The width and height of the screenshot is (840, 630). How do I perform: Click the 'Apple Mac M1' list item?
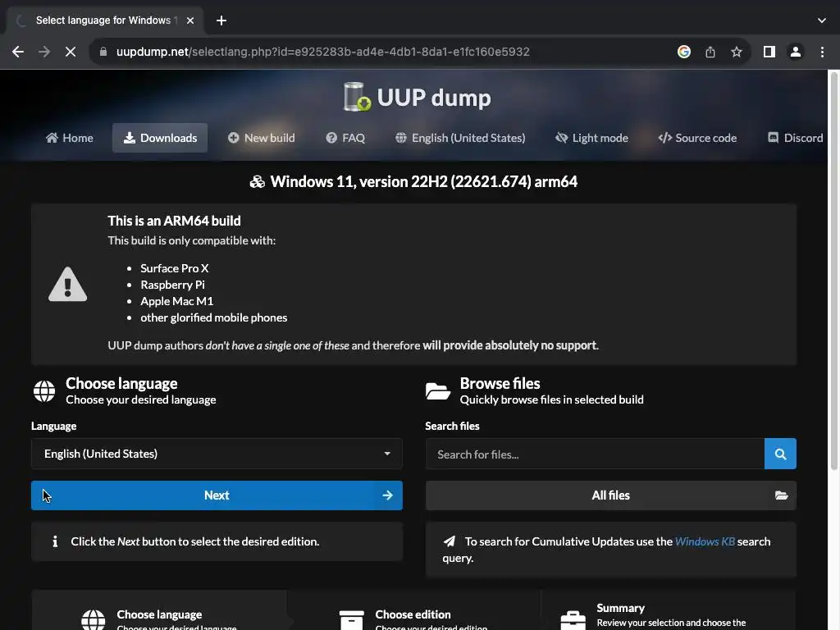click(x=177, y=302)
